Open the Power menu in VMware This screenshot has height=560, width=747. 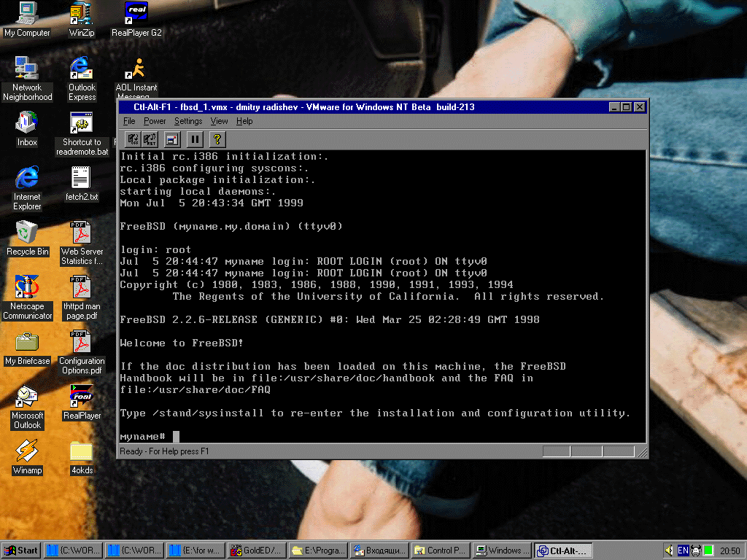click(x=155, y=122)
